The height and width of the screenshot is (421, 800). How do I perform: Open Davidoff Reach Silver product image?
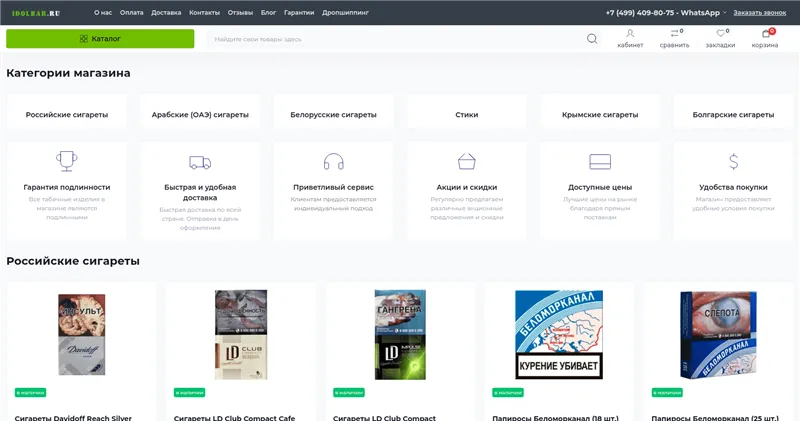point(82,335)
